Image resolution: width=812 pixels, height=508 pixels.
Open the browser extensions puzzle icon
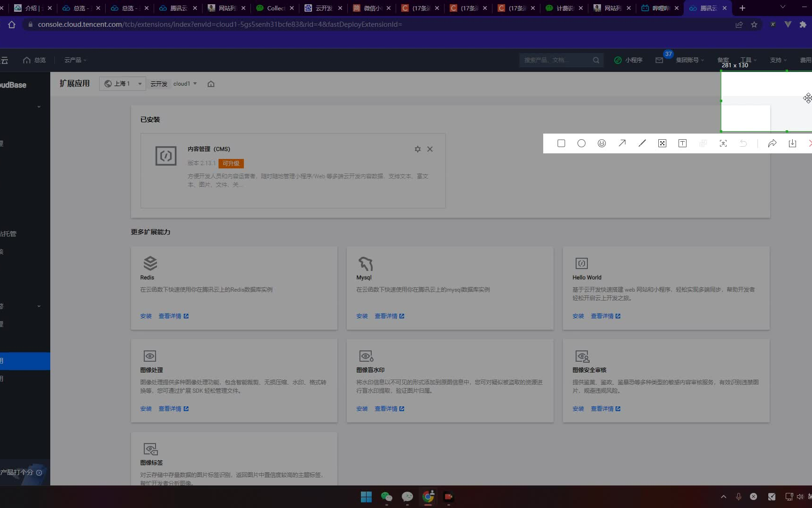803,24
